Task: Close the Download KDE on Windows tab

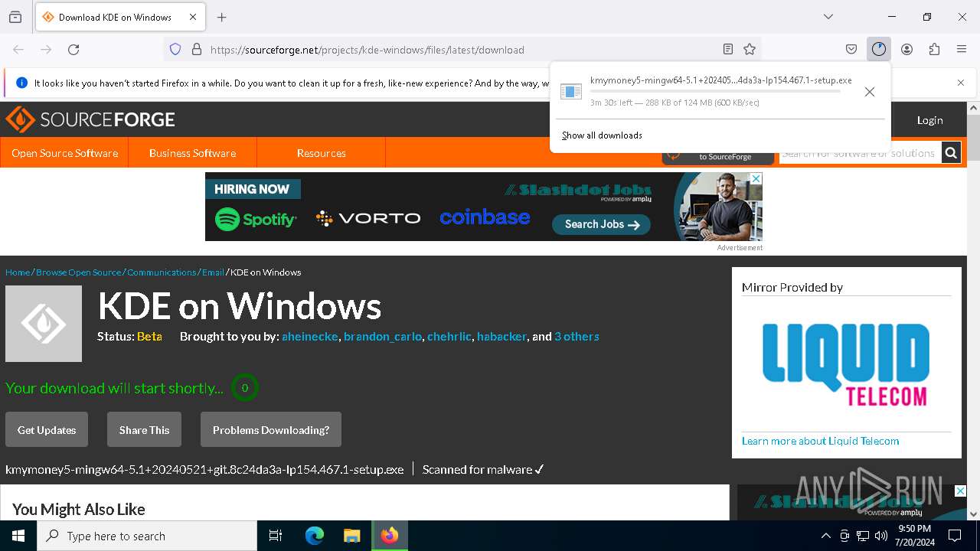Action: (193, 17)
